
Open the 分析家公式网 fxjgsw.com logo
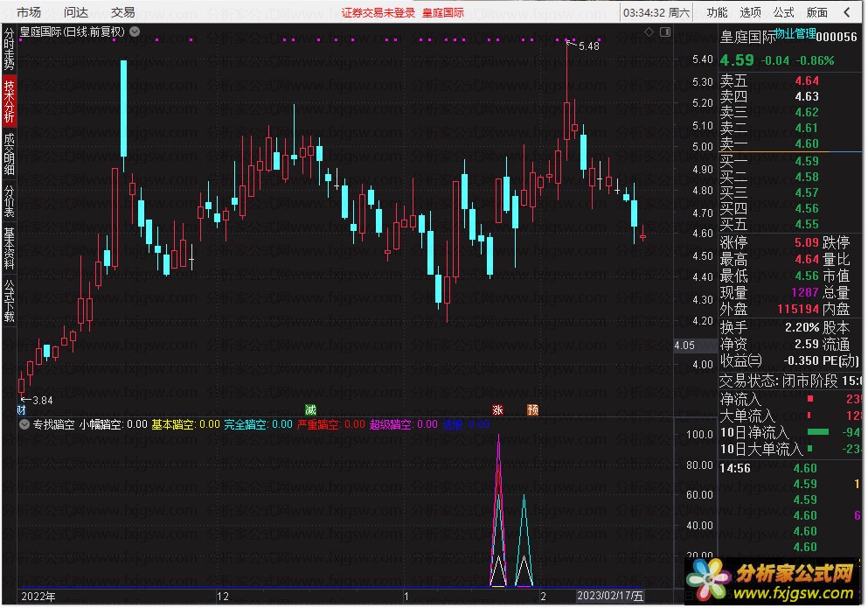[x=772, y=580]
